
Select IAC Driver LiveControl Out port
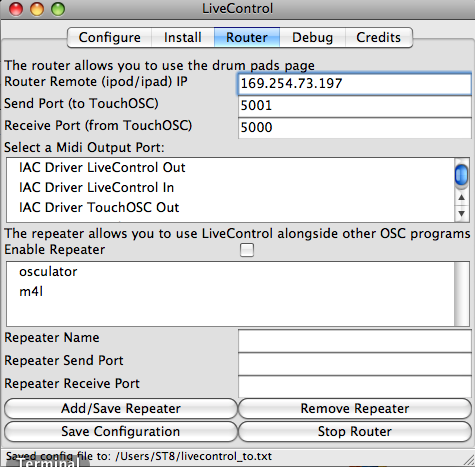231,168
